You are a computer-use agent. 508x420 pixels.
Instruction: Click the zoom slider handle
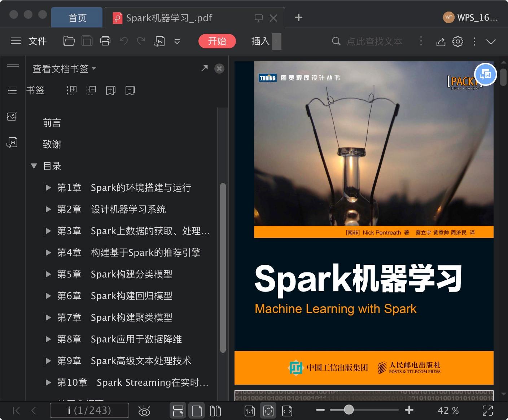349,410
